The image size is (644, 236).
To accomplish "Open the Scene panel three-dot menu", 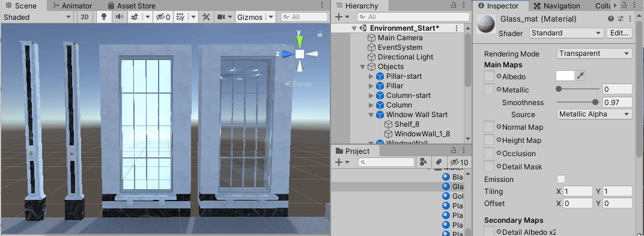I will (322, 5).
